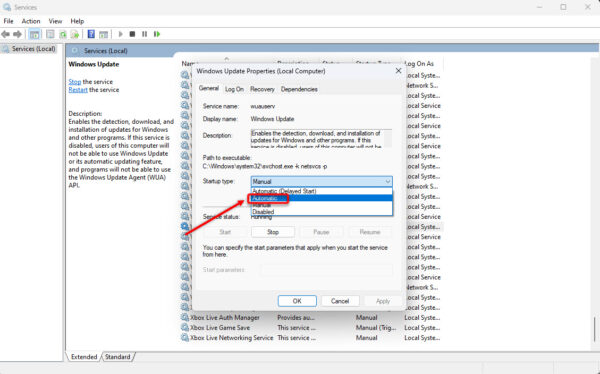Switch to the Log On tab
The height and width of the screenshot is (374, 600).
[x=234, y=89]
